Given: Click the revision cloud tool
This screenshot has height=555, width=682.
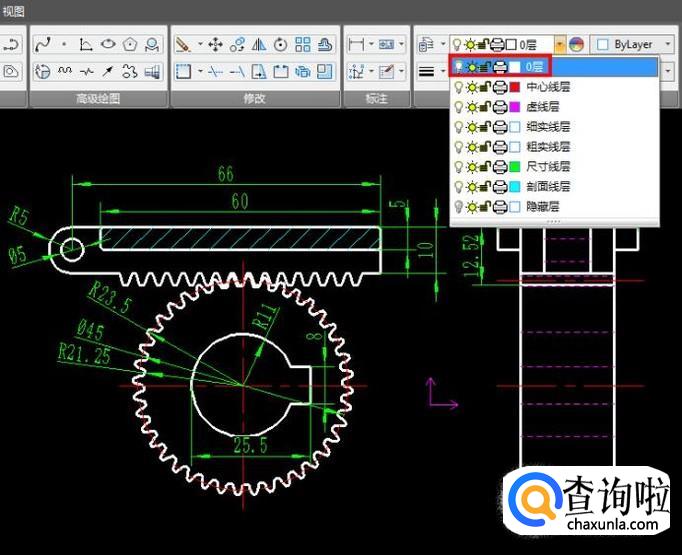Looking at the screenshot, I should (x=130, y=72).
